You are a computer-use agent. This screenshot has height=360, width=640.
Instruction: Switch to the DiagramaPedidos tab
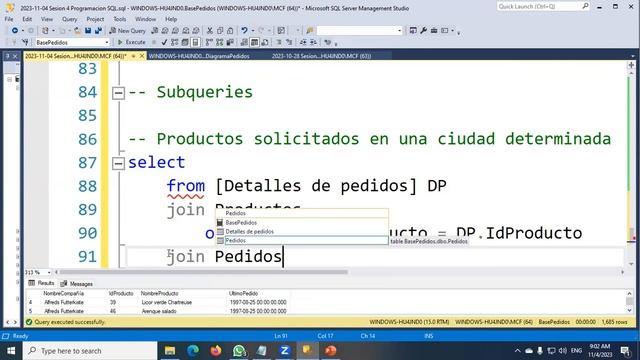(x=199, y=56)
